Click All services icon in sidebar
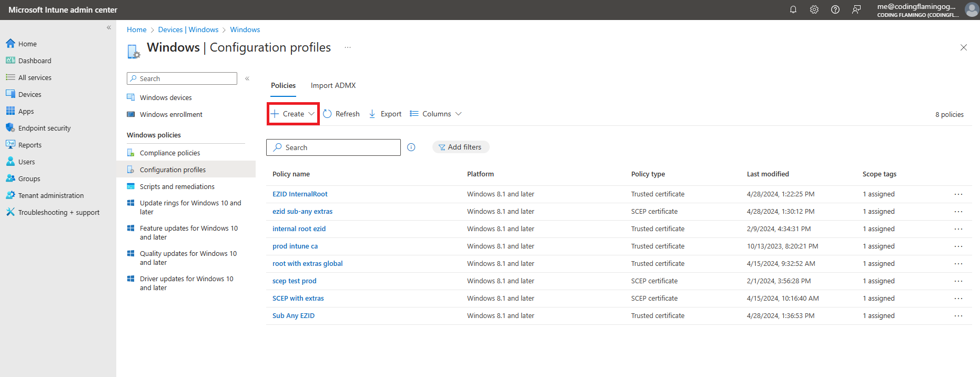 [x=11, y=77]
